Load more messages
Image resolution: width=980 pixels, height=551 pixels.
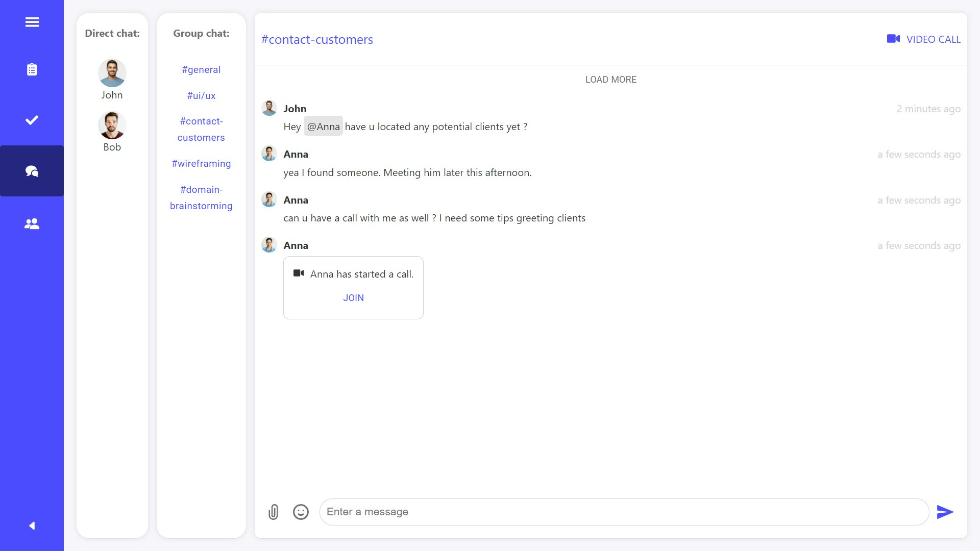pyautogui.click(x=610, y=80)
